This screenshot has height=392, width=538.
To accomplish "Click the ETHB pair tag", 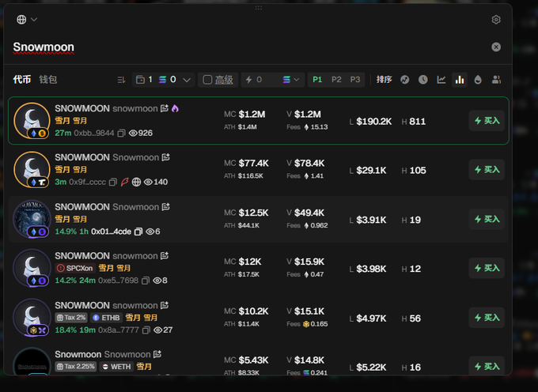I will [106, 318].
